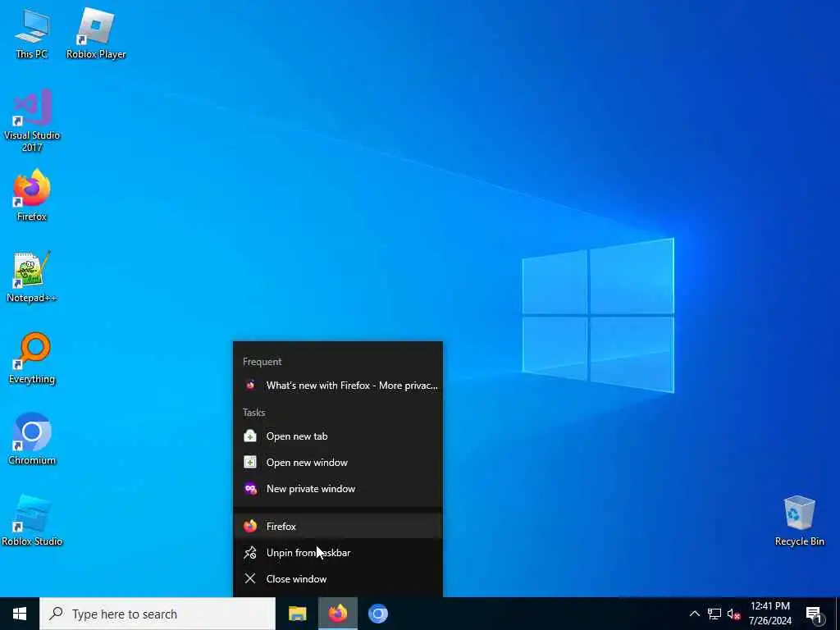Click the muted volume tray icon
Image resolution: width=840 pixels, height=630 pixels.
(x=734, y=614)
